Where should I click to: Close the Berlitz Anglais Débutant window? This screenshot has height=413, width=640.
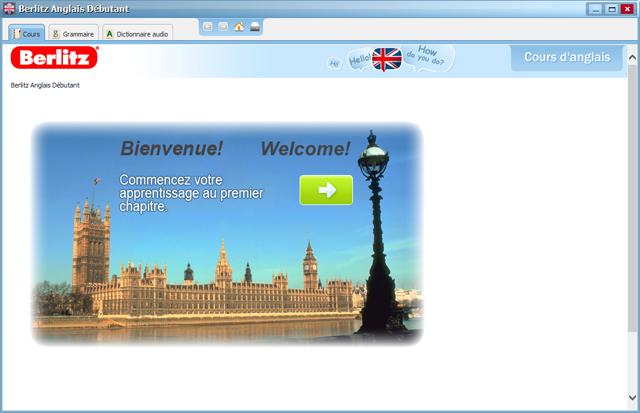point(627,9)
